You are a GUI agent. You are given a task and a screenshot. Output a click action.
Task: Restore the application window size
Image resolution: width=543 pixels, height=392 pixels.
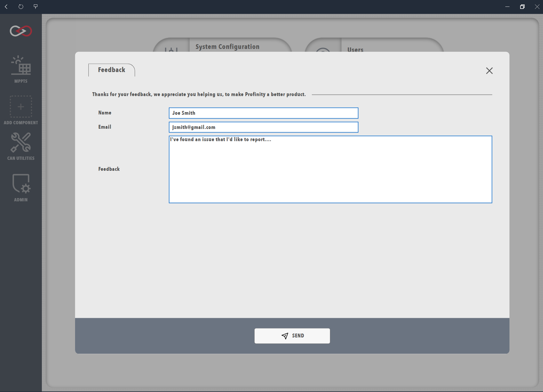[522, 7]
